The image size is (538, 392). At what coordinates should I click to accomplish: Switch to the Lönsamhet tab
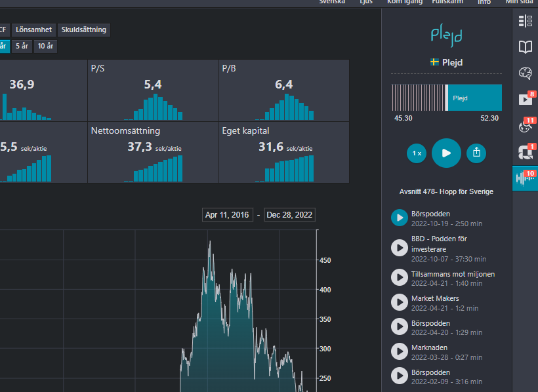(33, 30)
